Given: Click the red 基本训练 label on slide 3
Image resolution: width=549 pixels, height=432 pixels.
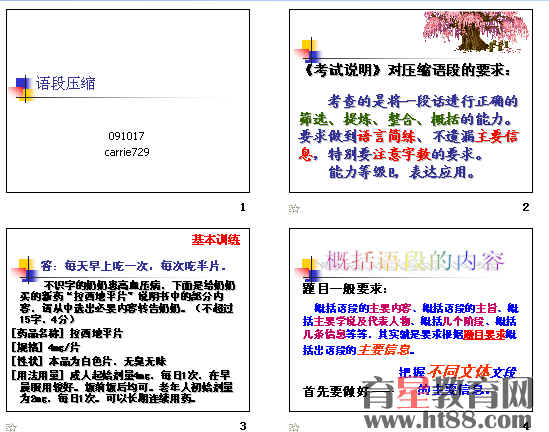Looking at the screenshot, I should click(x=216, y=240).
